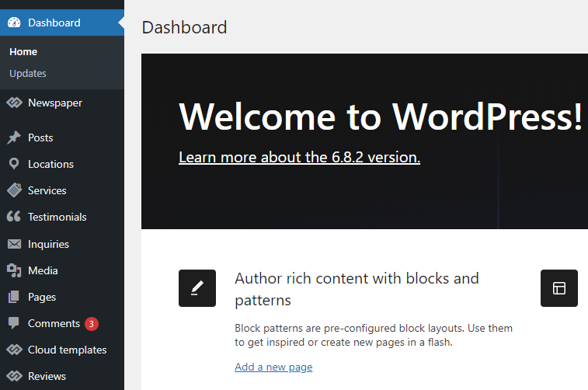
Task: Open the Add a new page link
Action: [x=273, y=367]
